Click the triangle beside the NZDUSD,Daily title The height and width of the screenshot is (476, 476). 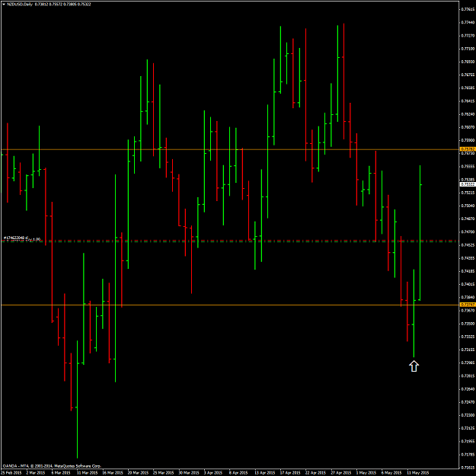pos(4,5)
